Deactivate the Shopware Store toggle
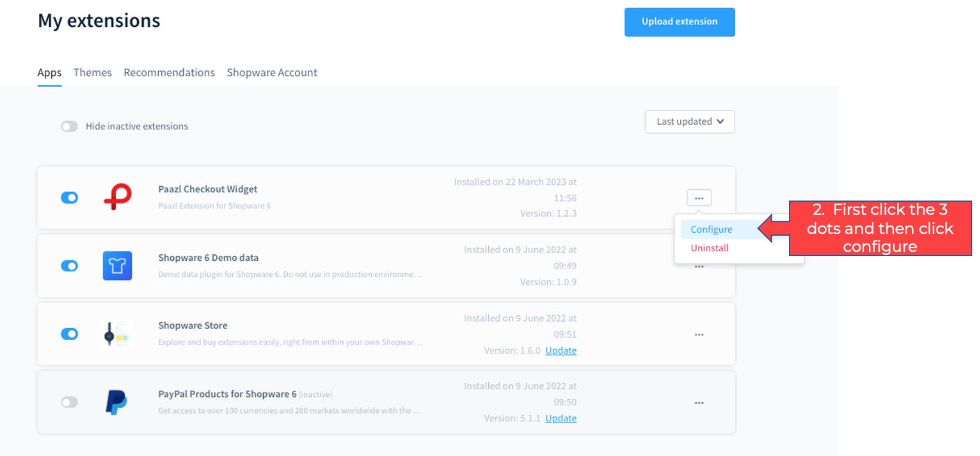 tap(69, 334)
